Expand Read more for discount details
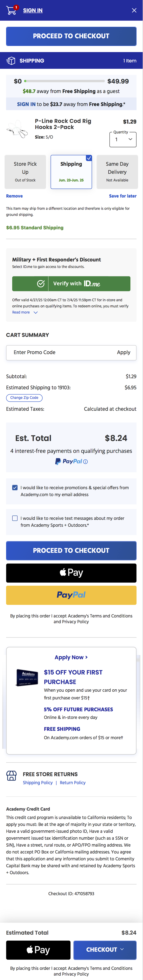143x980 pixels. [x=25, y=312]
